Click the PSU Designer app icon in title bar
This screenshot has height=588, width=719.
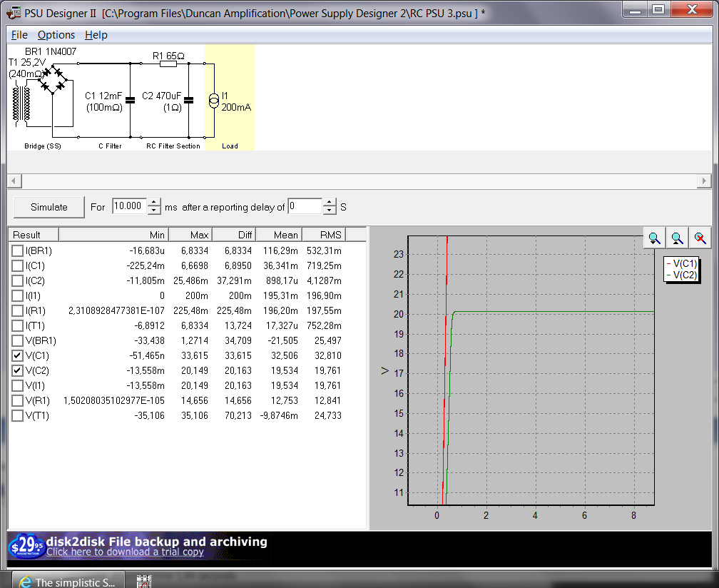point(13,13)
